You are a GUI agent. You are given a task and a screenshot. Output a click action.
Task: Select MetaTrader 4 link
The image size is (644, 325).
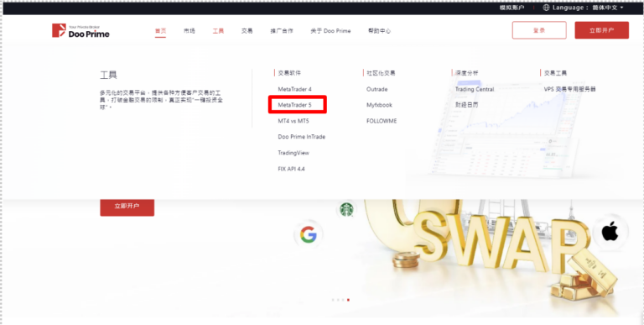[295, 89]
